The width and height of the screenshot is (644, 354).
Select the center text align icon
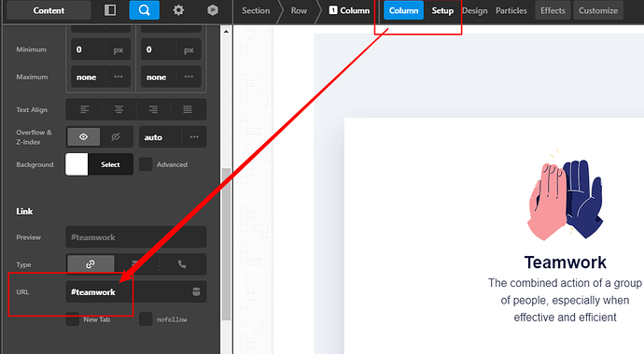click(119, 109)
